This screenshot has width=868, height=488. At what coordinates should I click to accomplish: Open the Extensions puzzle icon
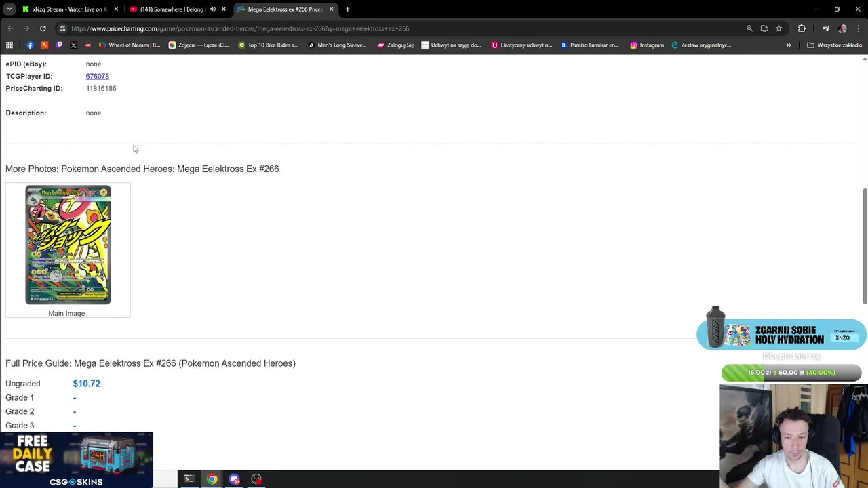802,28
